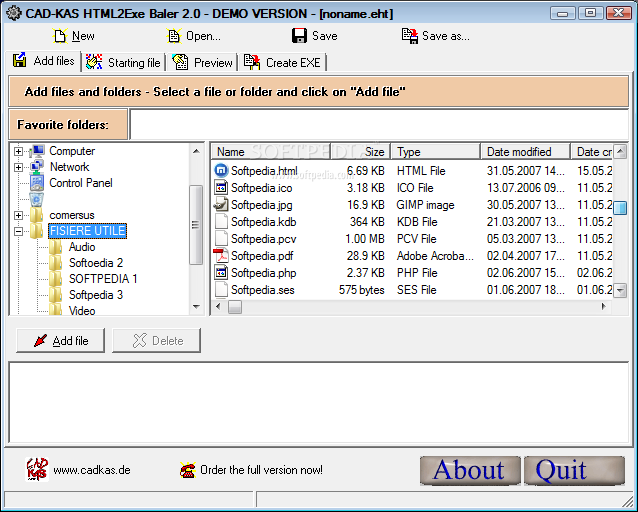Screen dimensions: 638x512
Task: Sort by the Name column header
Action: click(271, 152)
